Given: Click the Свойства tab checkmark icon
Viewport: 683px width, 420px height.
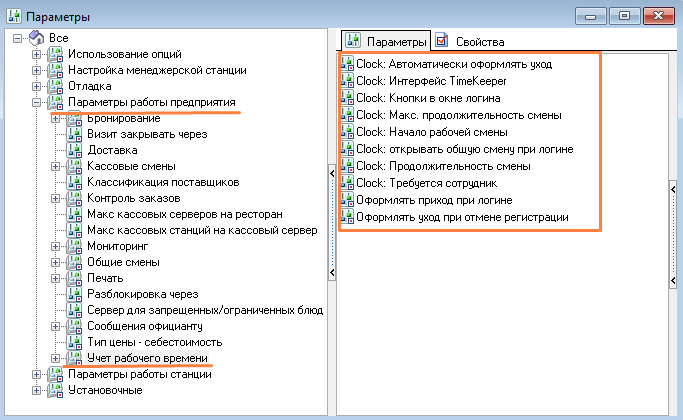Looking at the screenshot, I should click(441, 41).
